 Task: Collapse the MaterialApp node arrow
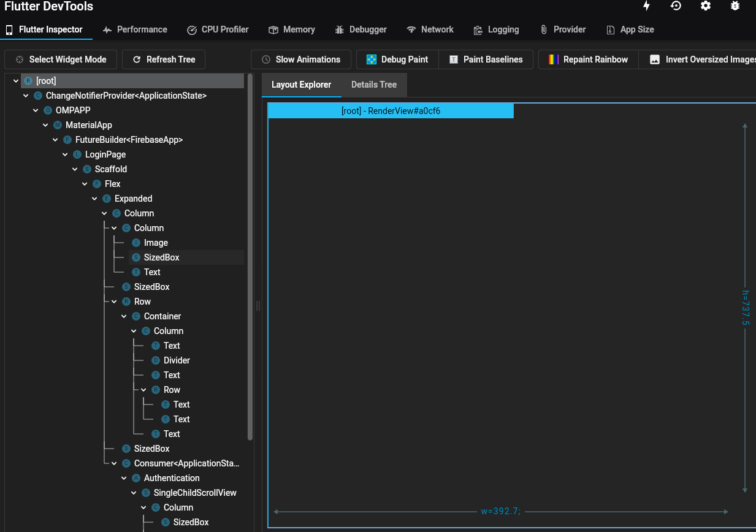pyautogui.click(x=45, y=125)
